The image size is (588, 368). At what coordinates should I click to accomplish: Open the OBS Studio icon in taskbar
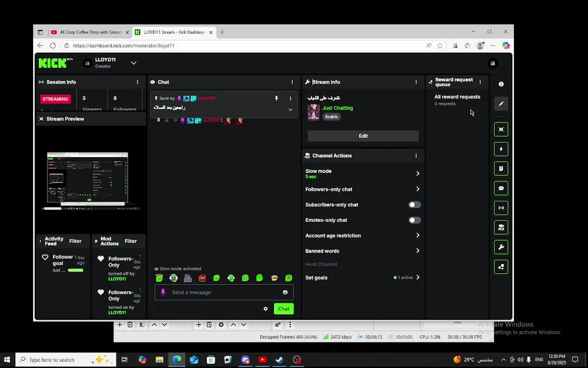pos(297,360)
